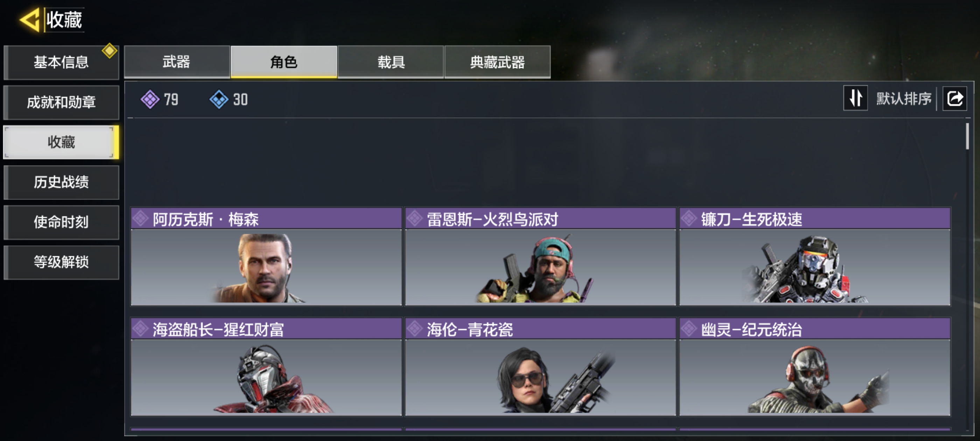This screenshot has height=441, width=980.
Task: Click the purple epic rarity diamond icon
Action: (150, 99)
